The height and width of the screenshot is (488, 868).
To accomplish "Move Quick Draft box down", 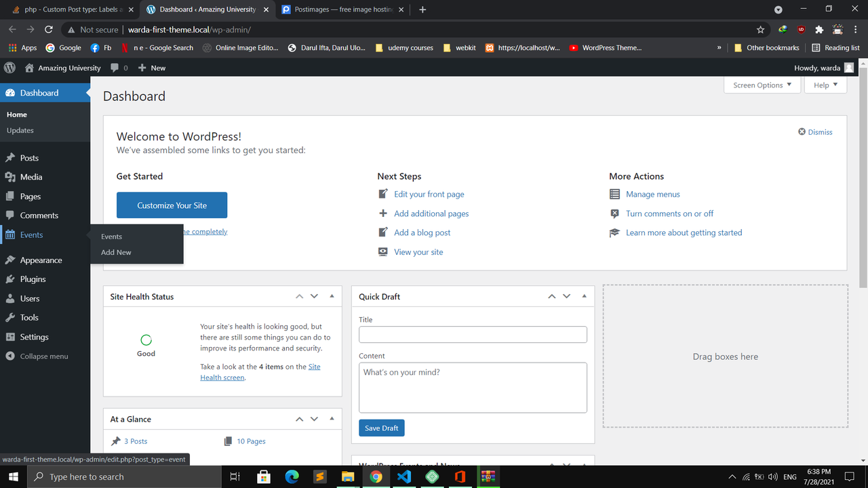I will [566, 296].
